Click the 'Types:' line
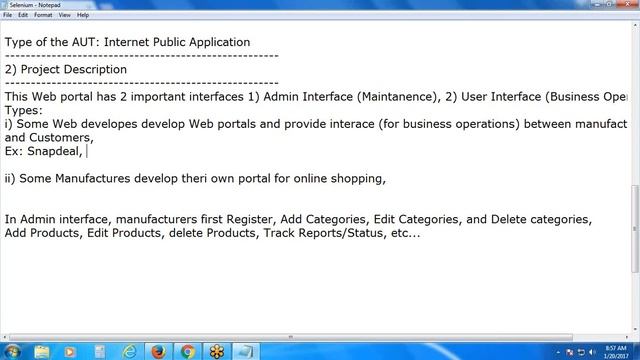The width and height of the screenshot is (640, 360). 24,111
